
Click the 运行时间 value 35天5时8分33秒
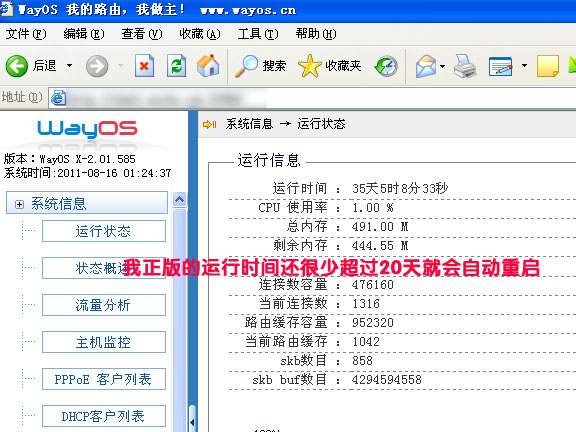400,188
